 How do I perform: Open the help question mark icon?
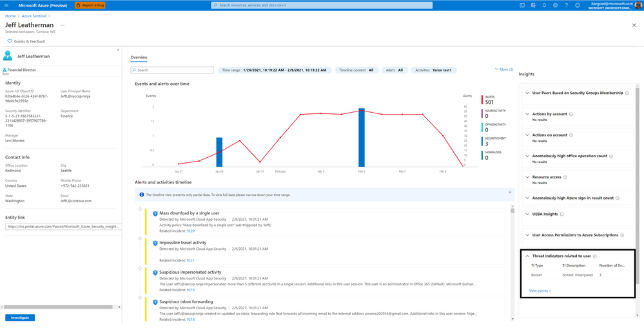point(567,5)
